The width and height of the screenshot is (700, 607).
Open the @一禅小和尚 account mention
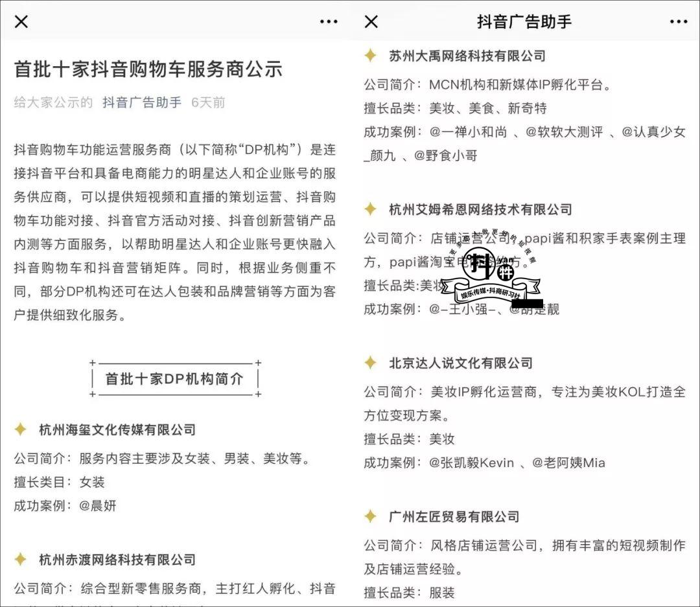(x=468, y=132)
